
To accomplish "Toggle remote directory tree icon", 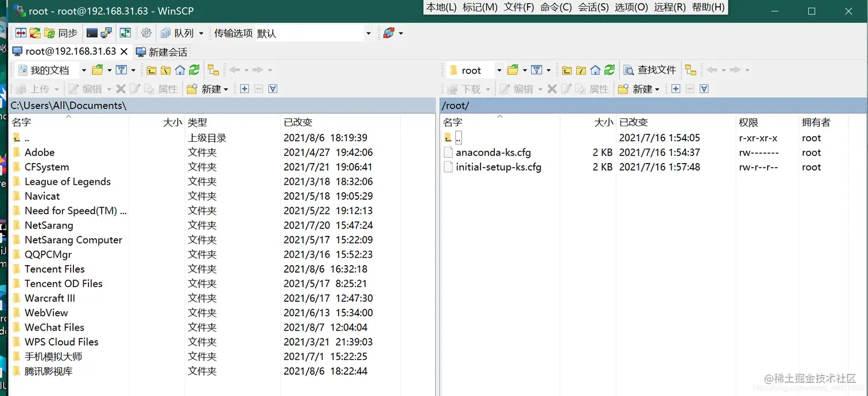I will click(x=691, y=70).
